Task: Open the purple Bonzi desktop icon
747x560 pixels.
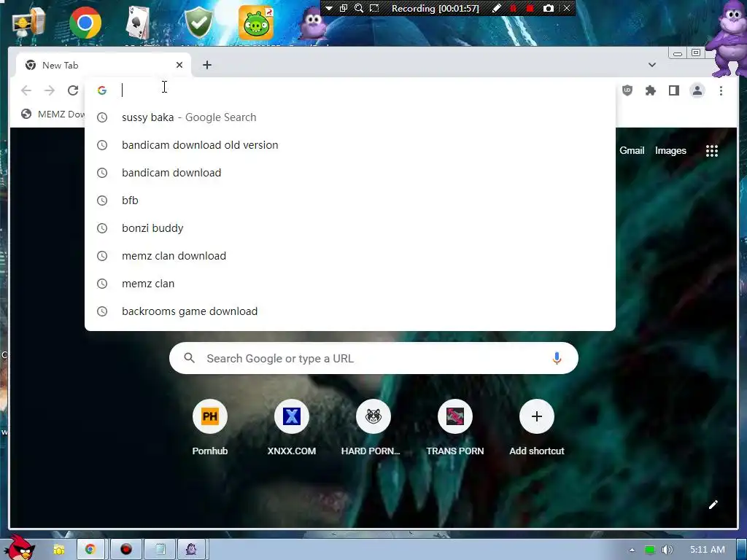Action: [312, 23]
